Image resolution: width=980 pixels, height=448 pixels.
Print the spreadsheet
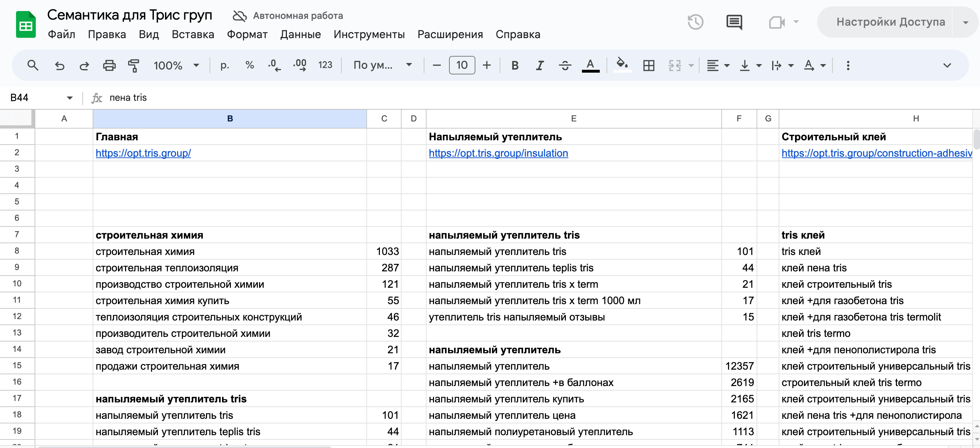tap(109, 66)
